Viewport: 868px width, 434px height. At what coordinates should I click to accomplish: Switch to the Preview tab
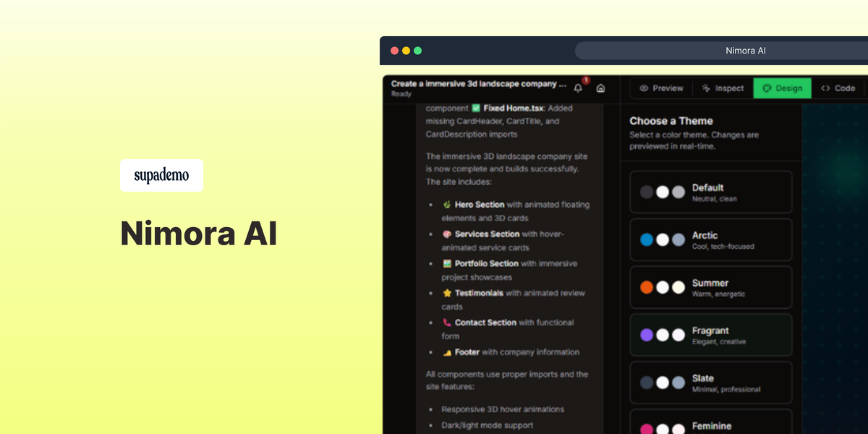662,88
